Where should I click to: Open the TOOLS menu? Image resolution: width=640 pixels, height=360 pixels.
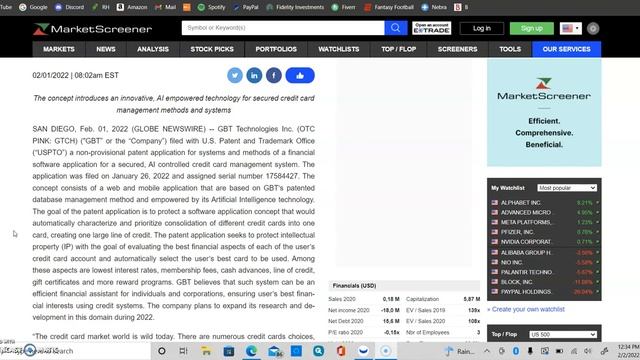click(x=510, y=49)
